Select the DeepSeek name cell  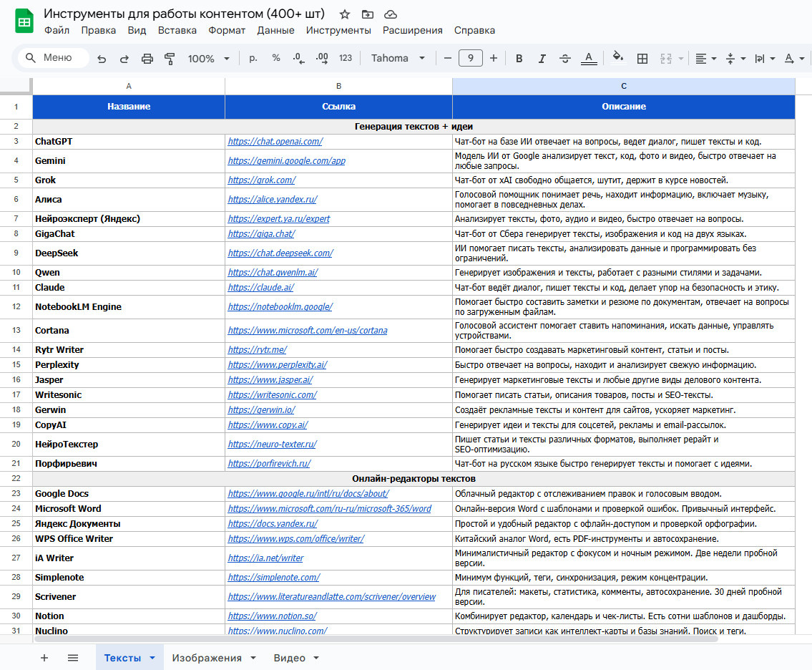(x=129, y=253)
